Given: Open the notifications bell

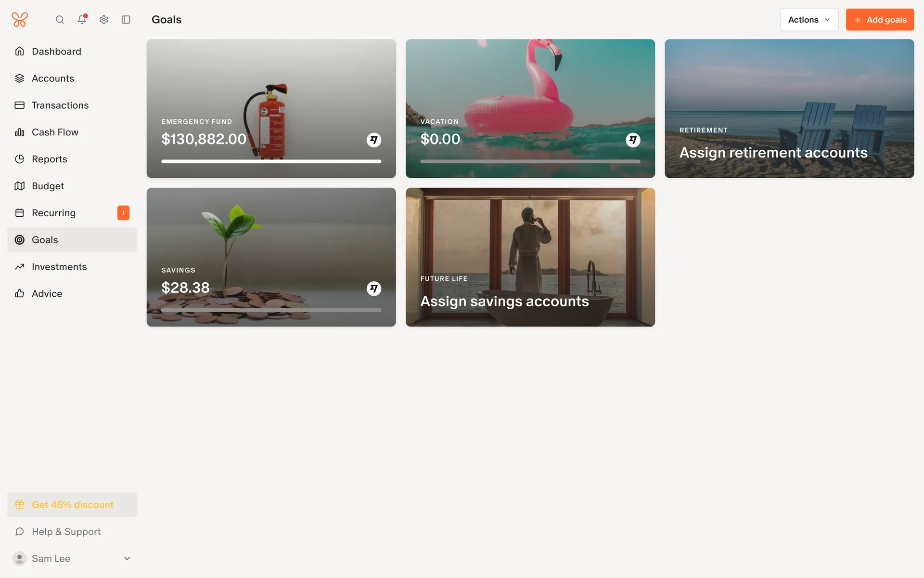Looking at the screenshot, I should click(x=82, y=20).
